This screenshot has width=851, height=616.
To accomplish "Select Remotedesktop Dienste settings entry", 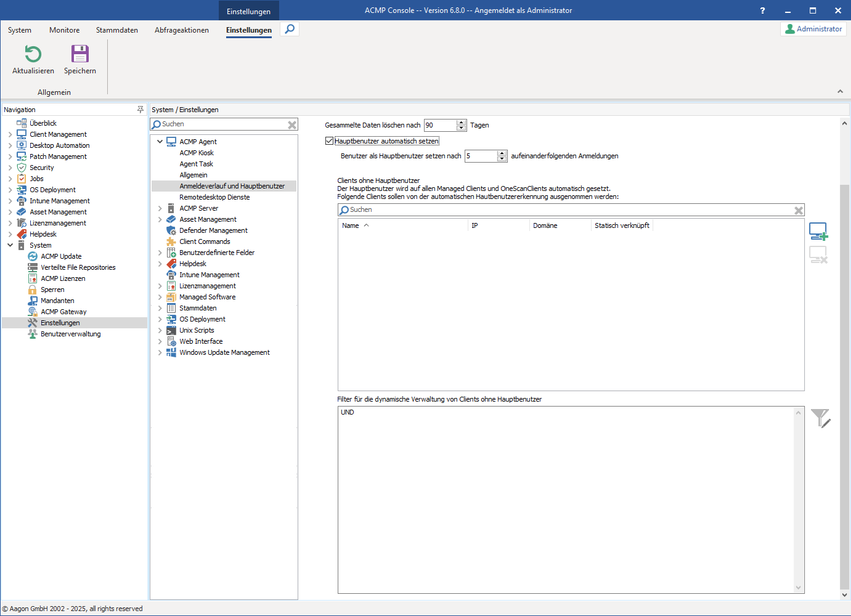I will (x=214, y=197).
